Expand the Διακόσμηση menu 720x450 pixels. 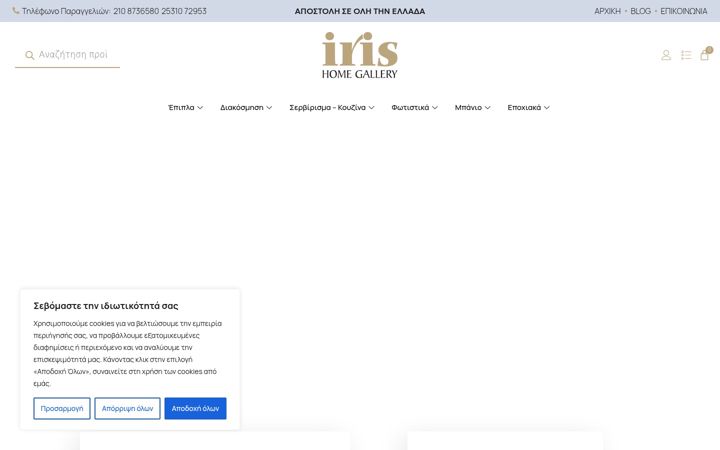[x=246, y=107]
